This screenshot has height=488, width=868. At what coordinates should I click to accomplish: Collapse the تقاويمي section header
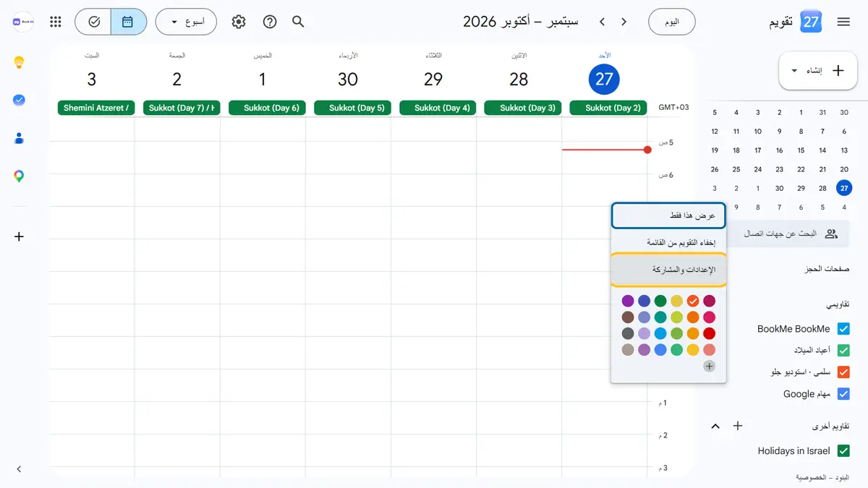838,305
